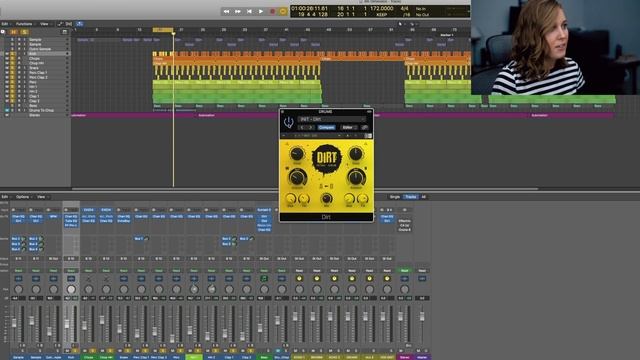Viewport: 640px width, 360px height.
Task: Open the tracks area Edit menu
Action: coord(5,24)
